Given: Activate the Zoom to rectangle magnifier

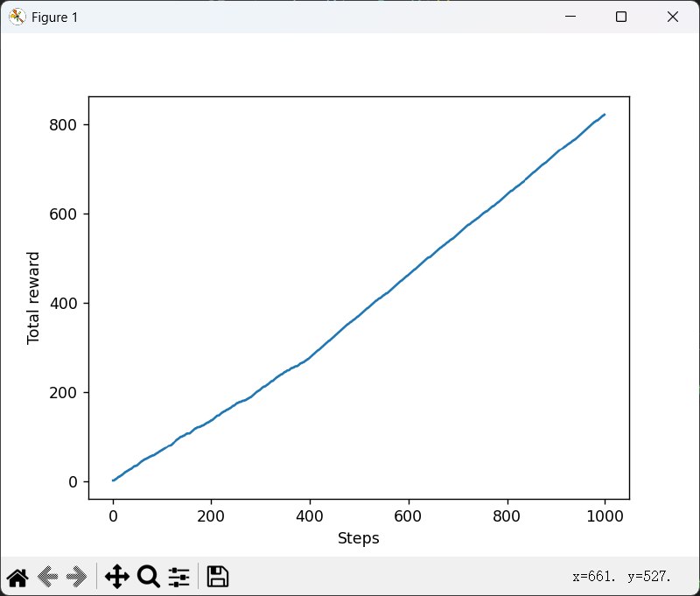Looking at the screenshot, I should [x=149, y=577].
